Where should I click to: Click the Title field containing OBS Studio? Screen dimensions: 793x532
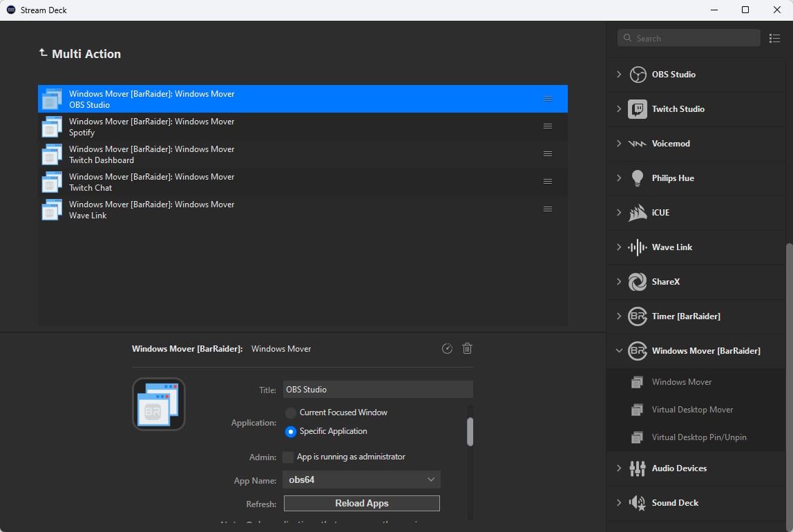378,390
